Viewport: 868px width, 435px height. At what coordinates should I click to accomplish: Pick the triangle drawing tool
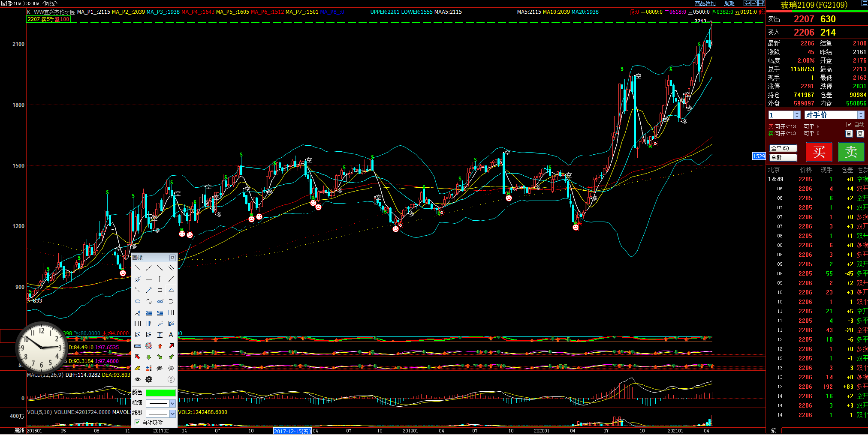(x=171, y=290)
